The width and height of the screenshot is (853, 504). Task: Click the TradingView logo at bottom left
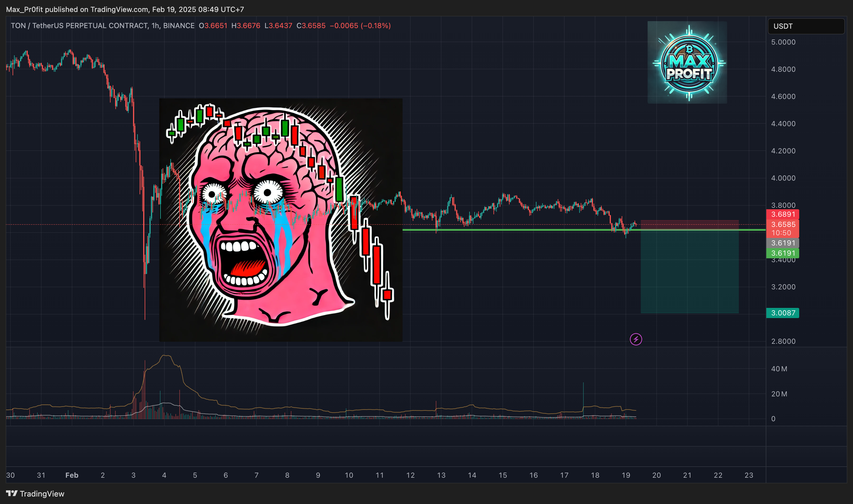[35, 494]
